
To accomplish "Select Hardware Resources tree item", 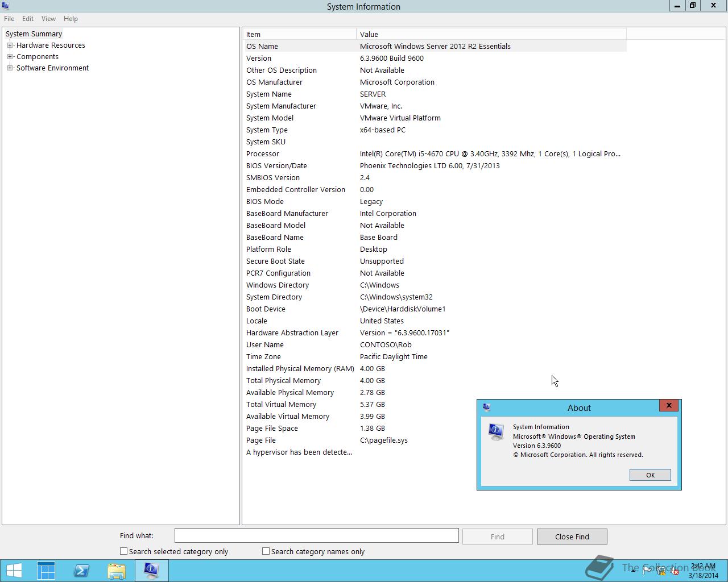I will (51, 45).
